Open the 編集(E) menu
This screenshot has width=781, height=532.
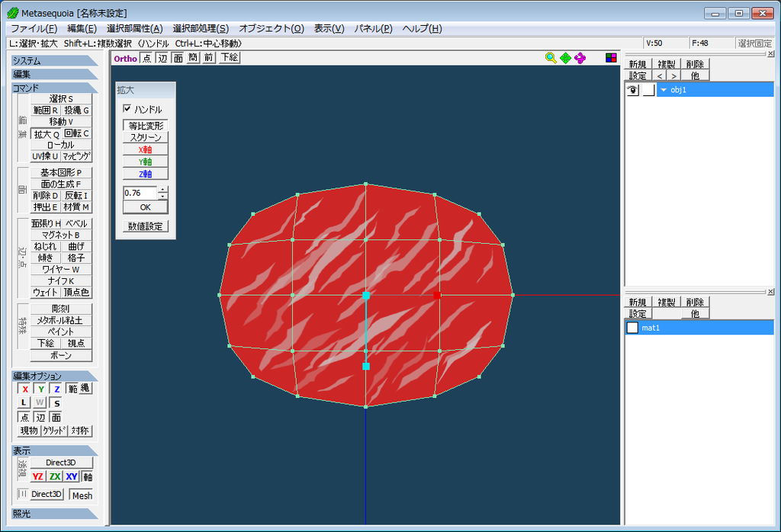point(82,28)
